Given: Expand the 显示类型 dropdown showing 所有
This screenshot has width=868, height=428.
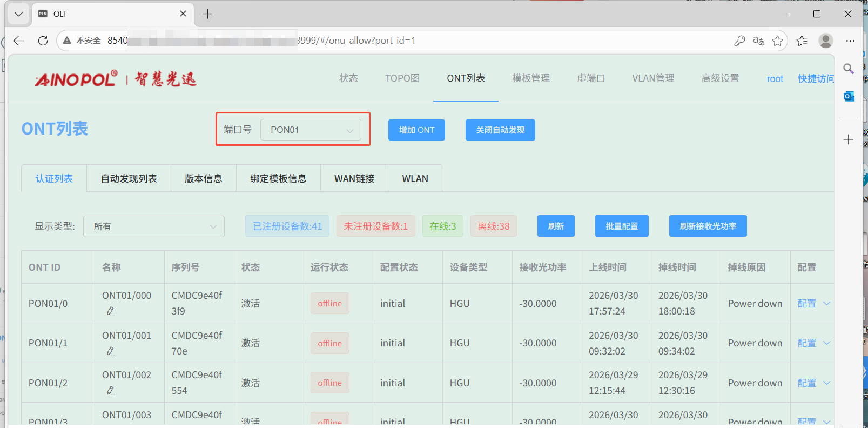Looking at the screenshot, I should click(154, 226).
